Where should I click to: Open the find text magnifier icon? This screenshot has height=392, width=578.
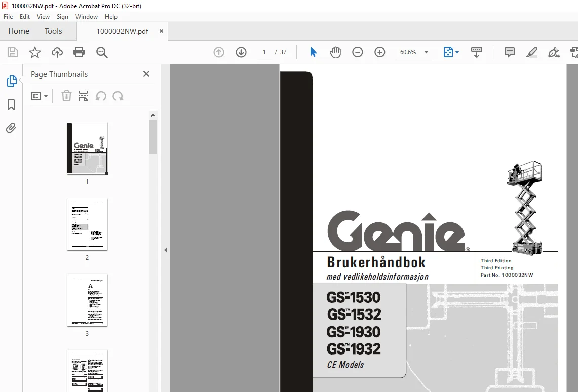(x=102, y=52)
